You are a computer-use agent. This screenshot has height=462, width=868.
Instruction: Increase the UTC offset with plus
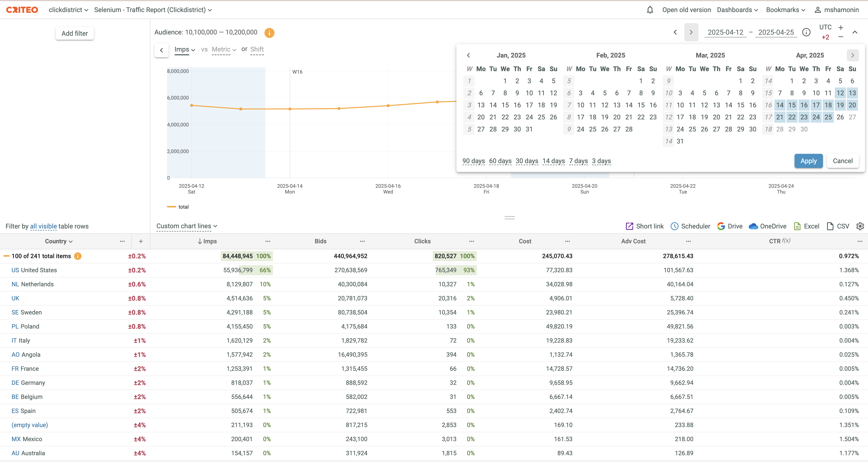[x=841, y=27]
